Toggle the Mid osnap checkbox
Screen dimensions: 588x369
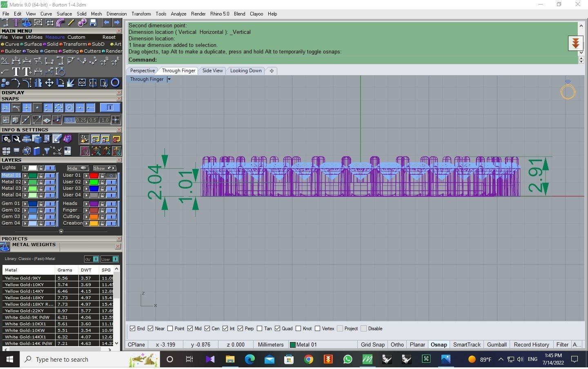[190, 329]
